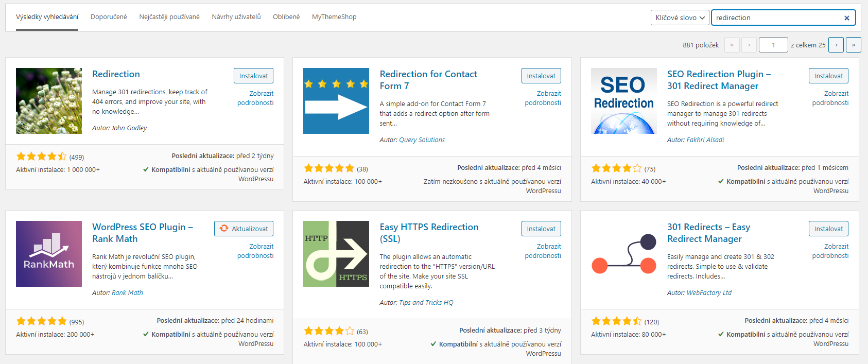Viewport: 868px width, 364px height.
Task: Open author Fakhri Alsadi link
Action: coord(705,140)
